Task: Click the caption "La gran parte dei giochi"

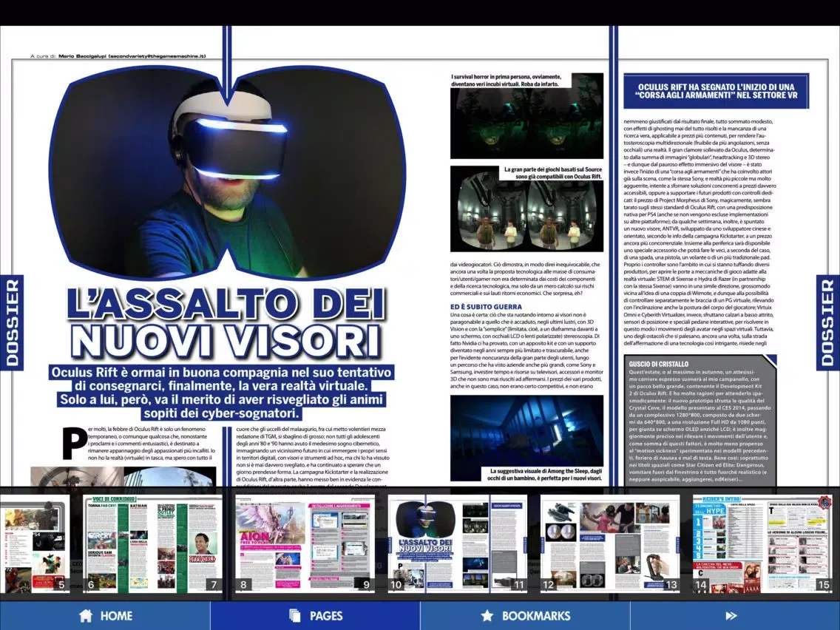Action: pos(553,172)
